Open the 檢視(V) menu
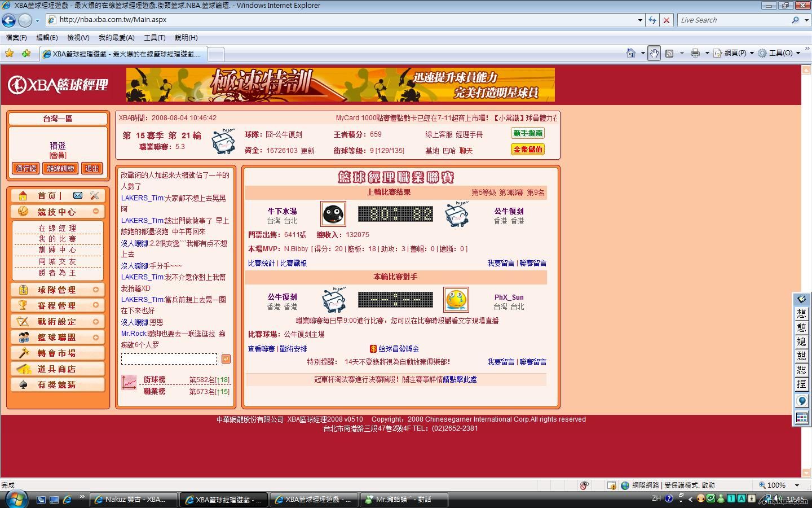Viewport: 812px width, 508px height. point(78,37)
